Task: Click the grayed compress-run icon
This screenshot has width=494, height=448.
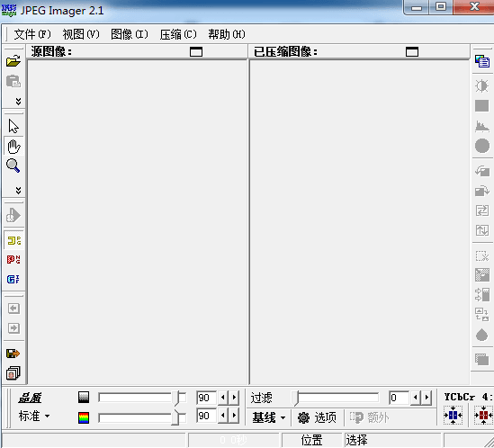Action: (x=13, y=215)
